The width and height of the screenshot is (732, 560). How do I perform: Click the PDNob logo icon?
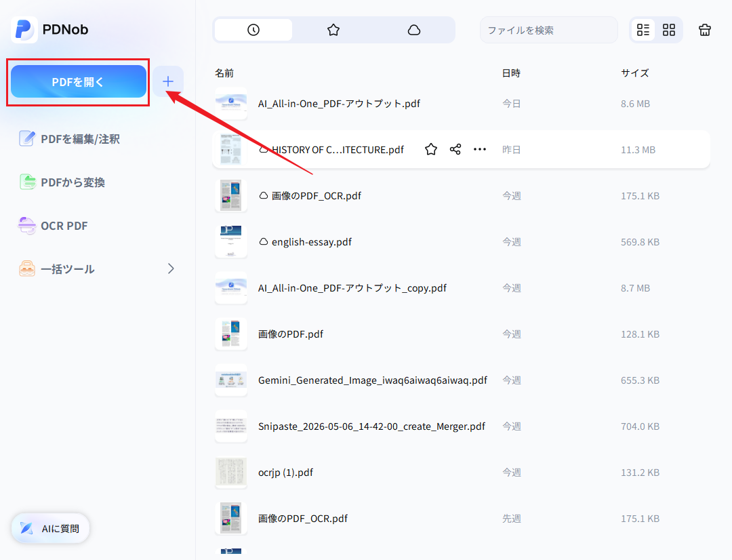pos(24,29)
